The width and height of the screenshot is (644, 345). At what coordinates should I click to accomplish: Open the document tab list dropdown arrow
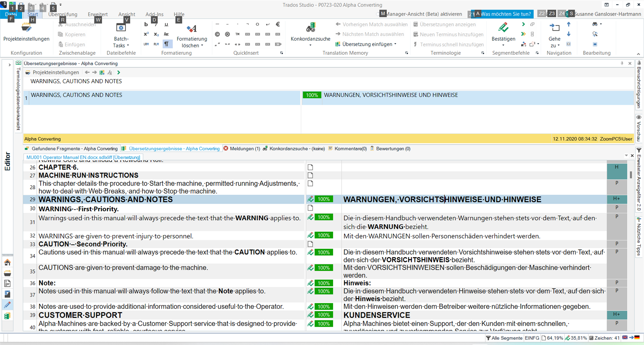[626, 156]
